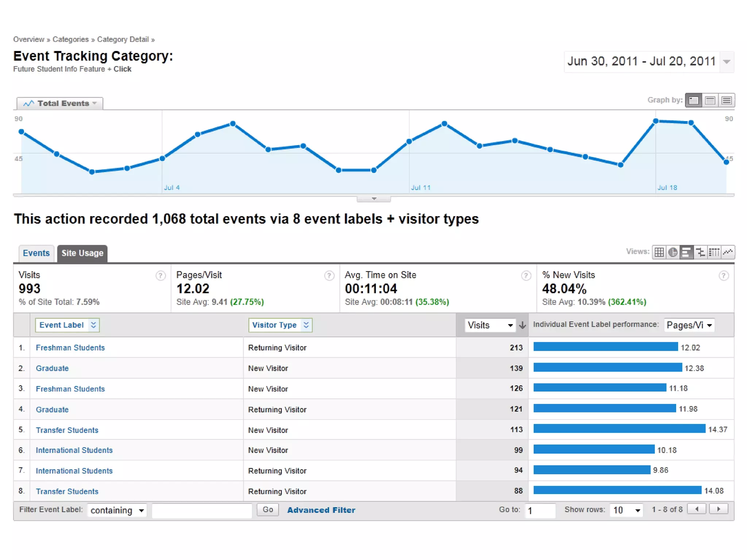Switch to the pie chart view
747x560 pixels.
(x=673, y=252)
